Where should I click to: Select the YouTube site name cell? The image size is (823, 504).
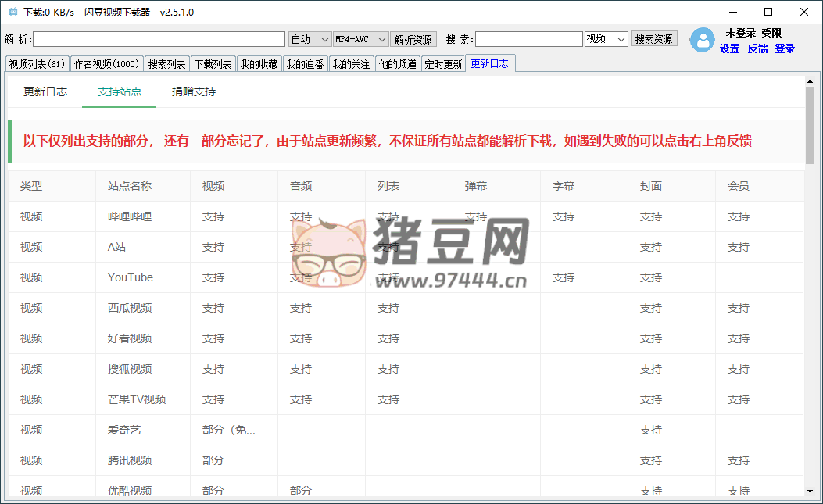[x=143, y=277]
